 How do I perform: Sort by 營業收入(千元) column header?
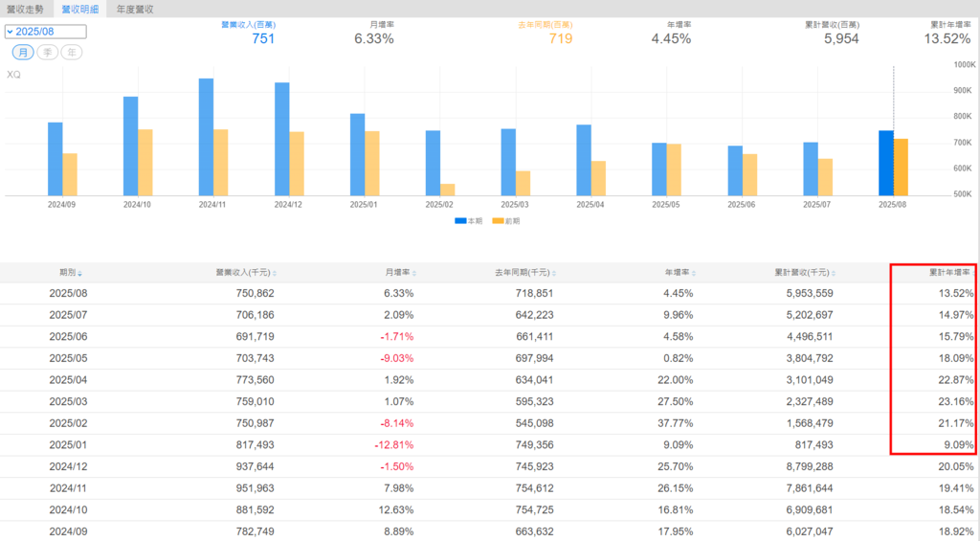click(x=246, y=273)
